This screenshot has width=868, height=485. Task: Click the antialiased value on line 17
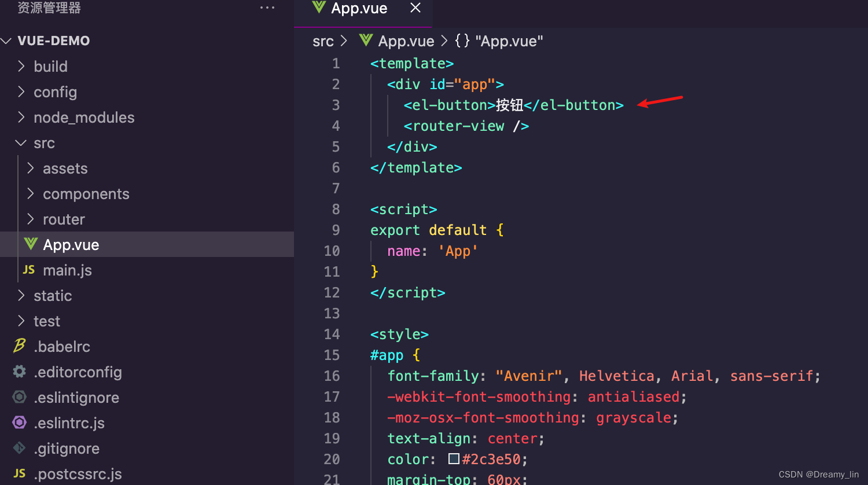click(x=634, y=396)
